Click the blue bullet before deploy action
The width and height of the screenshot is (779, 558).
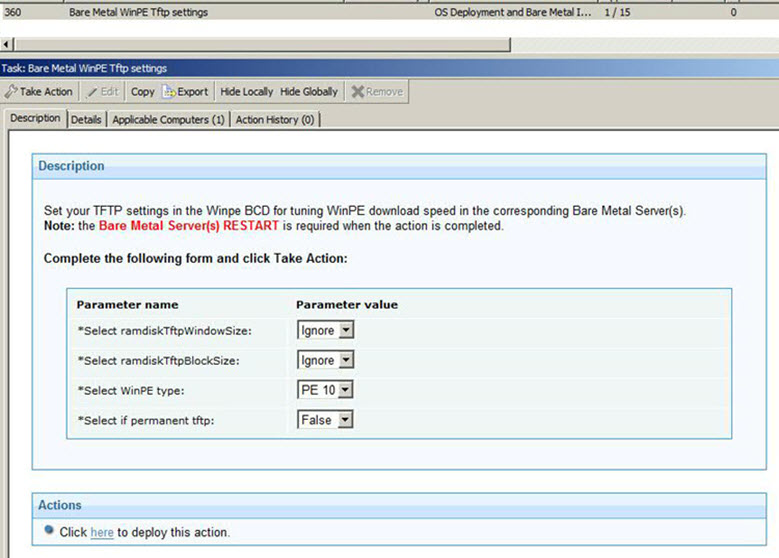[x=49, y=530]
